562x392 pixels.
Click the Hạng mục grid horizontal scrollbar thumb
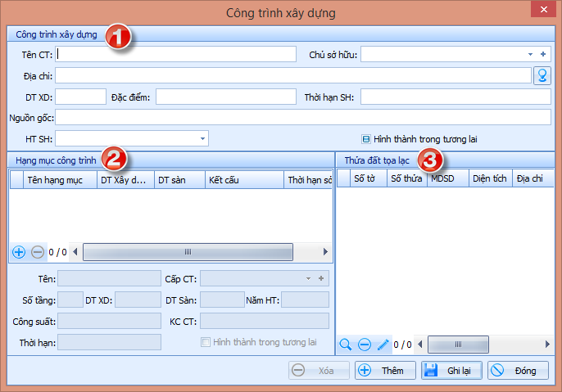(188, 252)
